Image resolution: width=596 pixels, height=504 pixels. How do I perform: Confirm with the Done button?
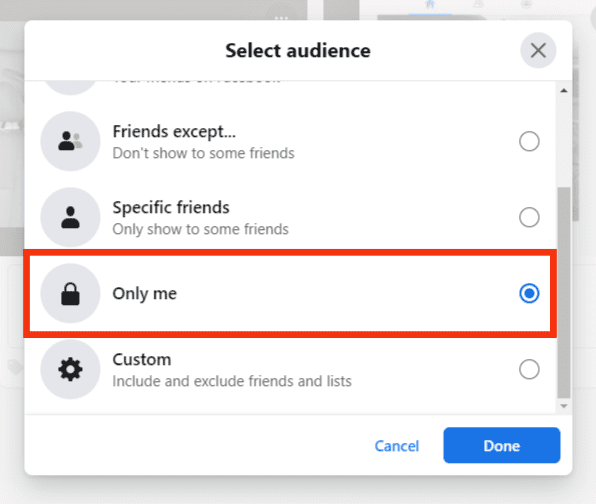point(501,445)
